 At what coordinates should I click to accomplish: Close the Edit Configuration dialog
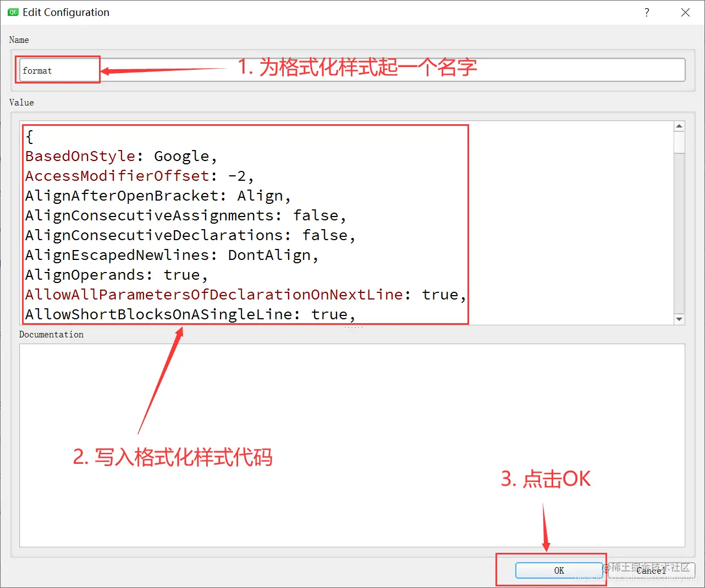(x=685, y=12)
